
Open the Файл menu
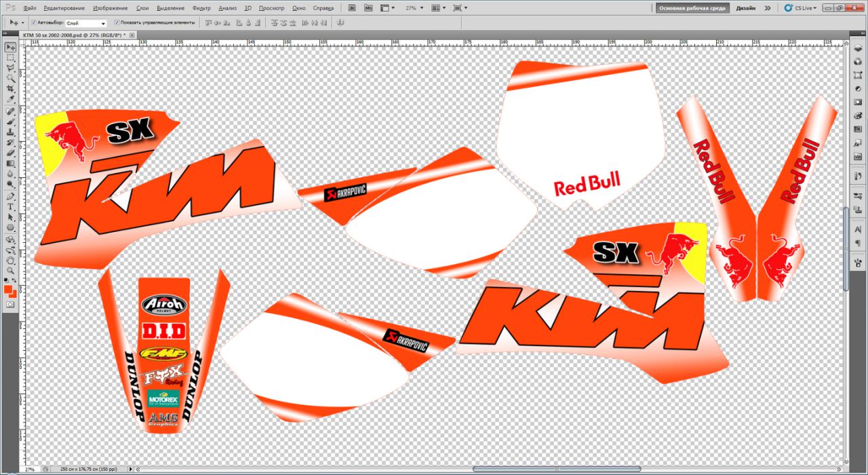click(29, 8)
